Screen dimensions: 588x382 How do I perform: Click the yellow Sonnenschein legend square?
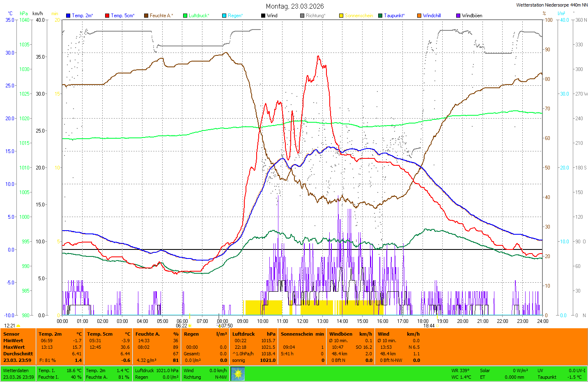(341, 16)
